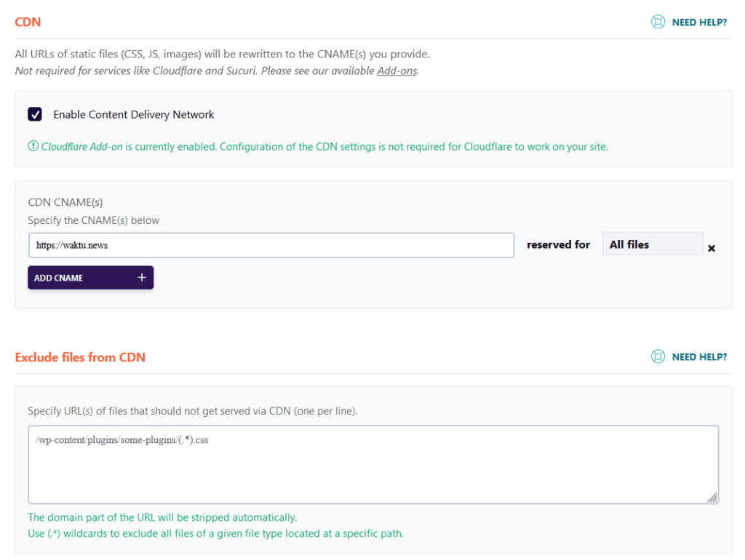
Task: Click the lifebuoy icon in Exclude files section
Action: (658, 356)
